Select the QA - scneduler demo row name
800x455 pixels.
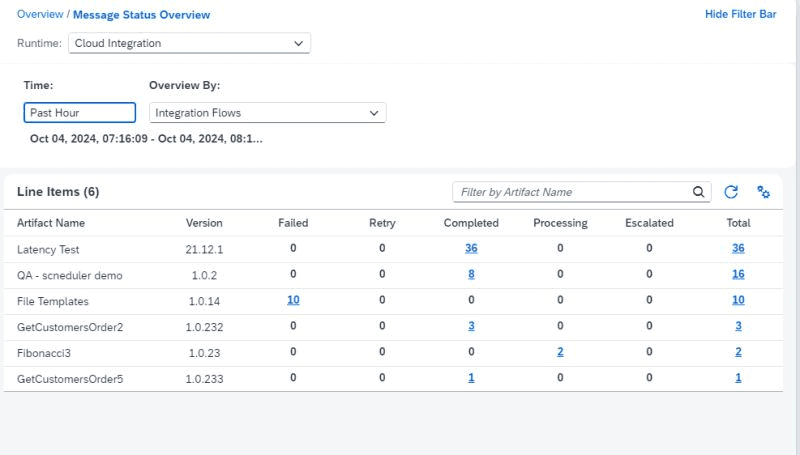tap(70, 275)
